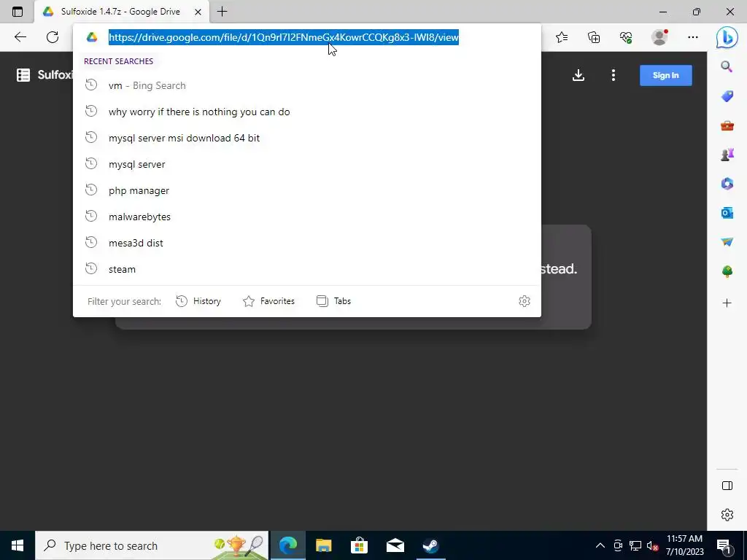Show hidden system tray icons chevron
The image size is (747, 560).
(x=600, y=545)
